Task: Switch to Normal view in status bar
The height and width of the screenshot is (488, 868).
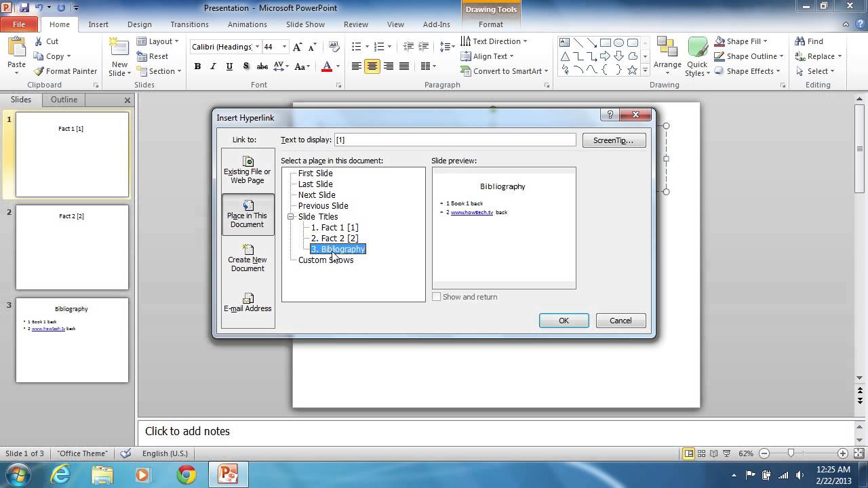Action: pos(689,453)
